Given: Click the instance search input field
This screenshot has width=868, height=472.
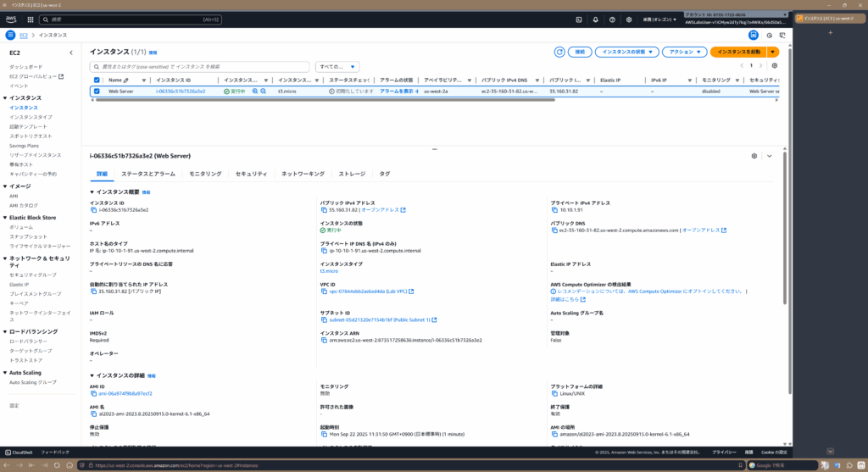Looking at the screenshot, I should pyautogui.click(x=199, y=65).
